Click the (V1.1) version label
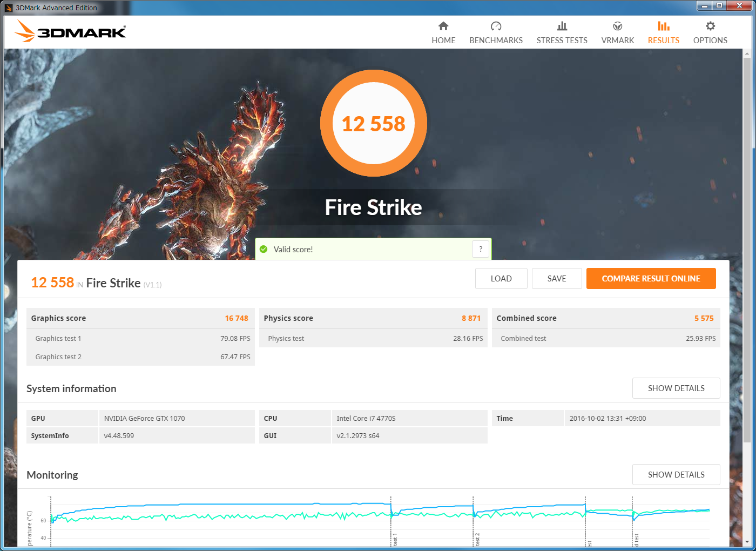 point(152,285)
